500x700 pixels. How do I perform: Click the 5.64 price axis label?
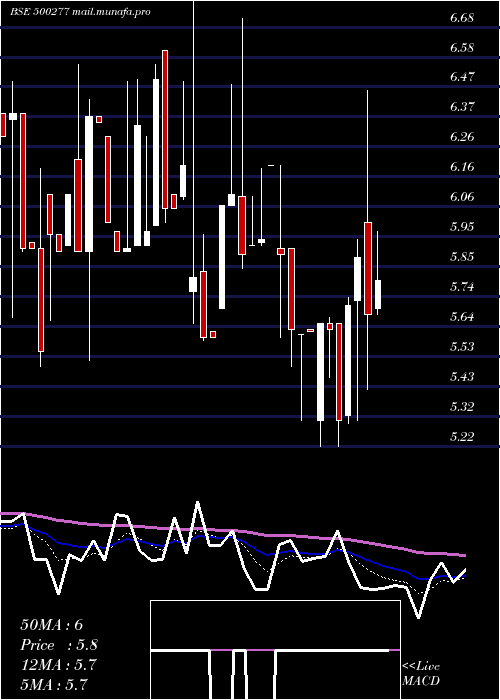(x=462, y=317)
